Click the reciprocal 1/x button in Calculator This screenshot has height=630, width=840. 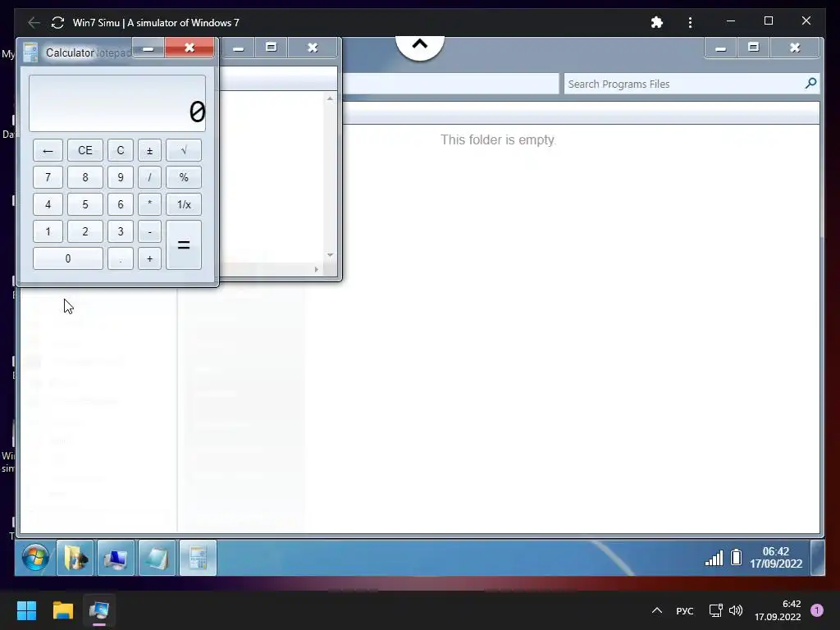[x=184, y=204]
